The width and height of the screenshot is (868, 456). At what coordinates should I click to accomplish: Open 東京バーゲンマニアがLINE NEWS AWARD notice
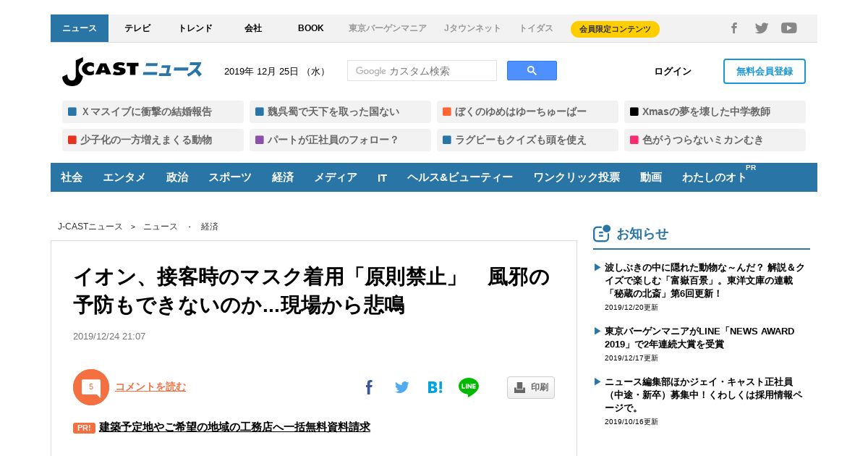click(699, 337)
